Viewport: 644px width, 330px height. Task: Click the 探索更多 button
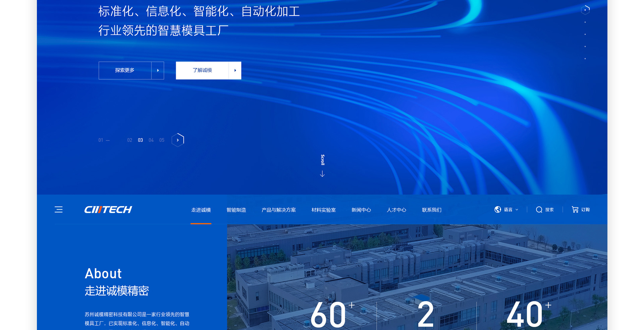click(x=125, y=70)
